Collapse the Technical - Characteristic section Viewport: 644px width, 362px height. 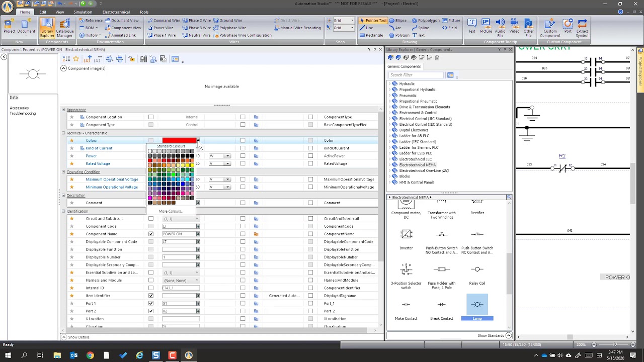tap(64, 133)
